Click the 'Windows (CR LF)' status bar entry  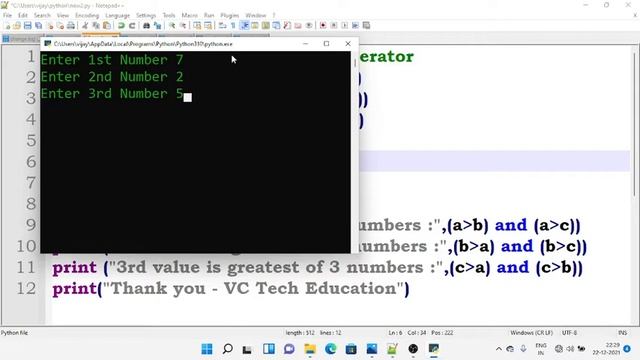(531, 333)
